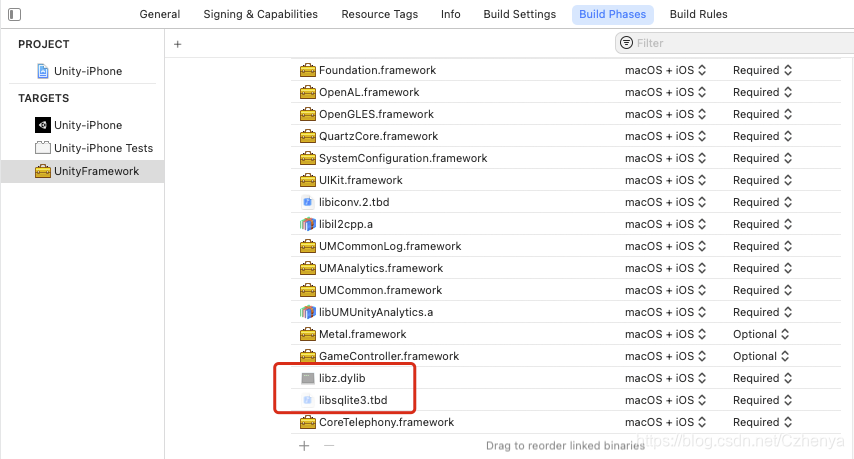Click the libUMUnityAnalytics.a library icon
Image resolution: width=854 pixels, height=459 pixels.
(x=308, y=312)
